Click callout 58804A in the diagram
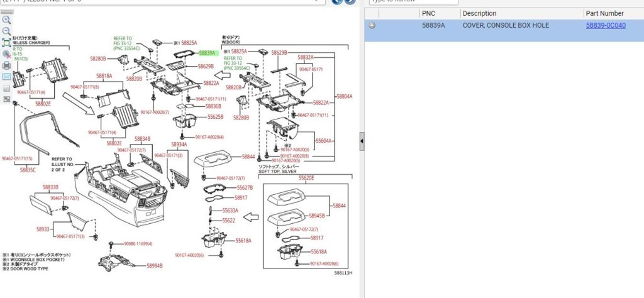Viewport: 644px width, 298px height. (345, 96)
